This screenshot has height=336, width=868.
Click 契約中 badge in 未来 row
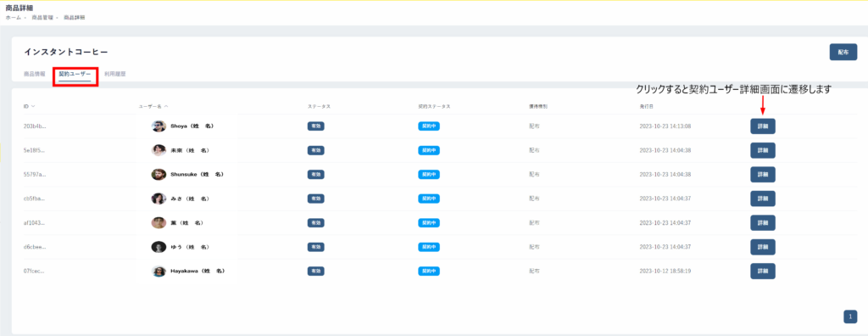[x=428, y=150]
